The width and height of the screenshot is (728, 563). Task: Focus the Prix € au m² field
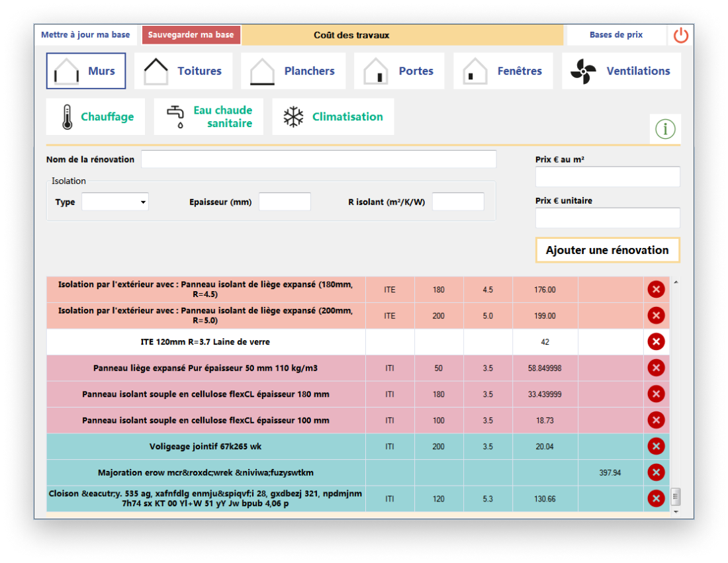tap(608, 177)
